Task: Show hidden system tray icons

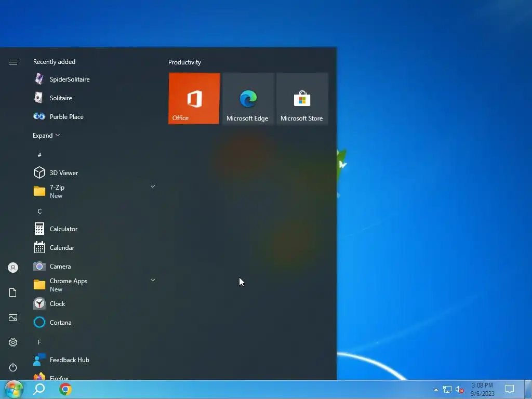Action: (436, 390)
